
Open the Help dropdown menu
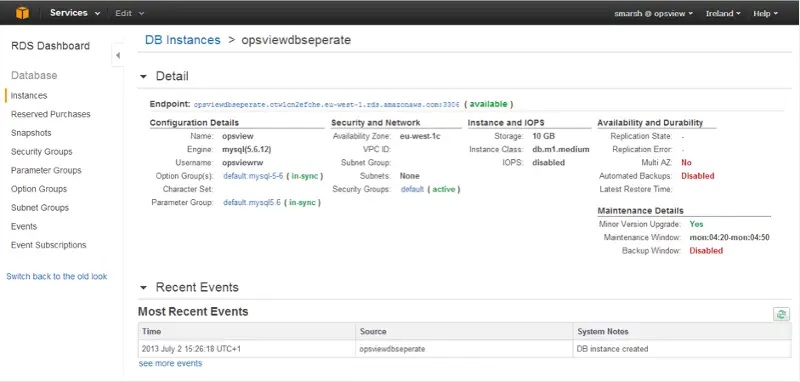coord(765,14)
